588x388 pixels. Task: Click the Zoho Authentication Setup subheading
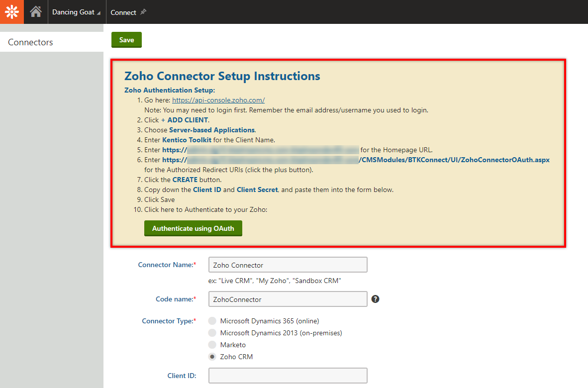[170, 90]
